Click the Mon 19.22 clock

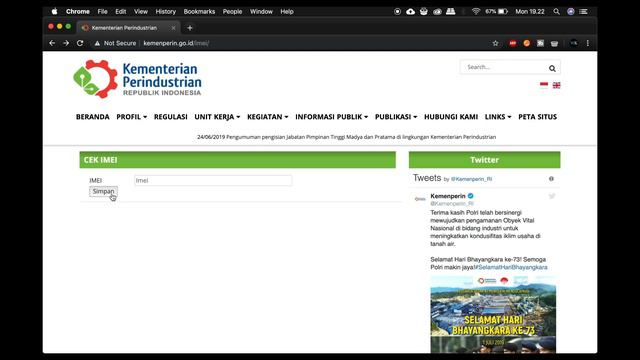530,11
